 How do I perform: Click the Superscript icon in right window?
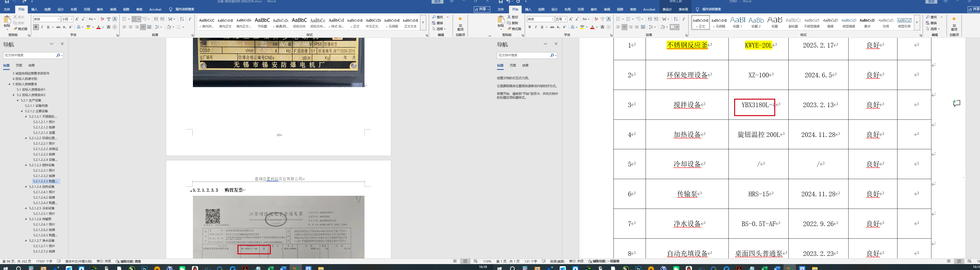[x=565, y=27]
